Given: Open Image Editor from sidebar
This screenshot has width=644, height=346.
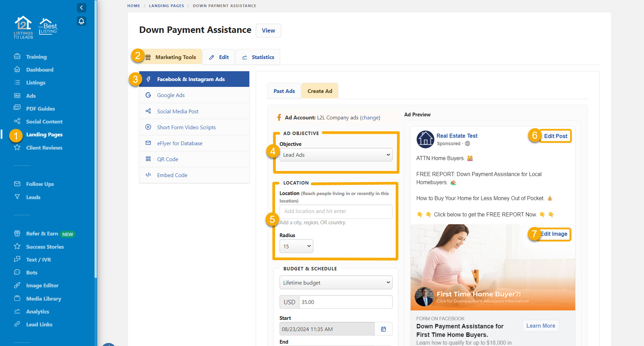Looking at the screenshot, I should click(x=42, y=285).
